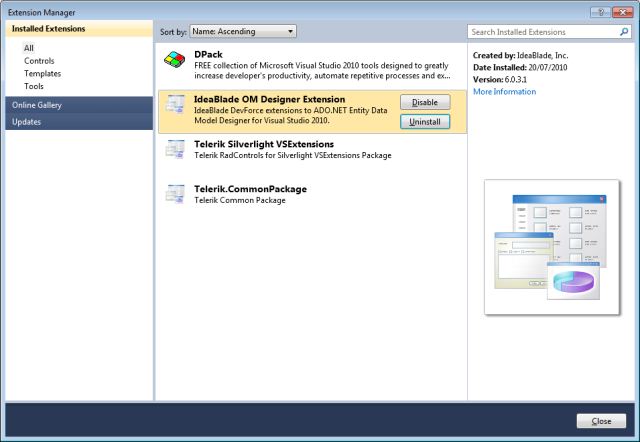Select the Tools category
Image resolution: width=640 pixels, height=442 pixels.
[x=34, y=87]
